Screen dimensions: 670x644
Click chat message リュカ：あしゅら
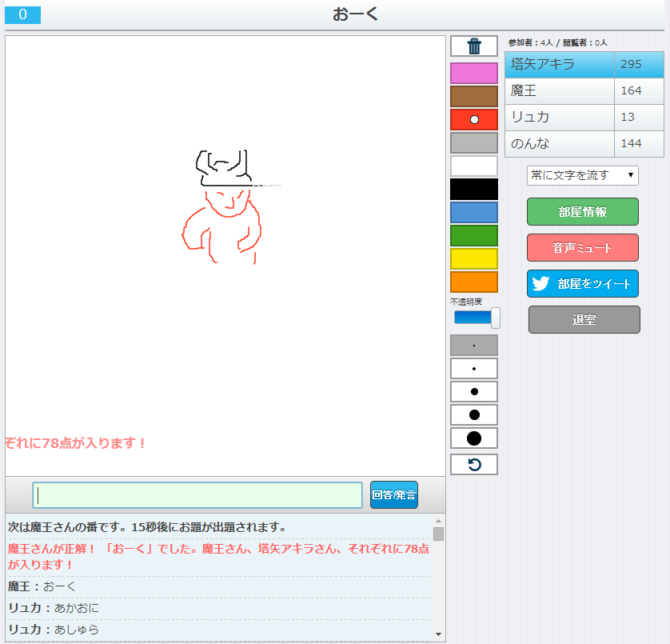[x=54, y=630]
